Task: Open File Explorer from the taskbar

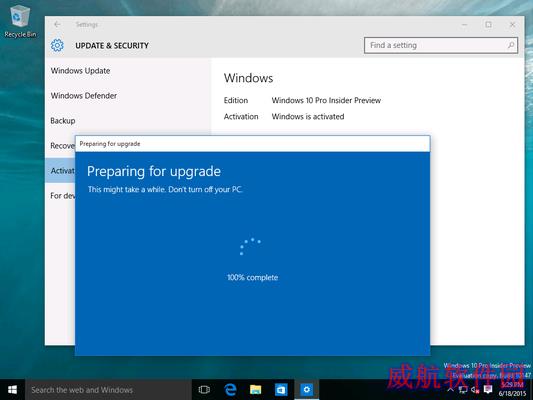Action: pos(256,390)
